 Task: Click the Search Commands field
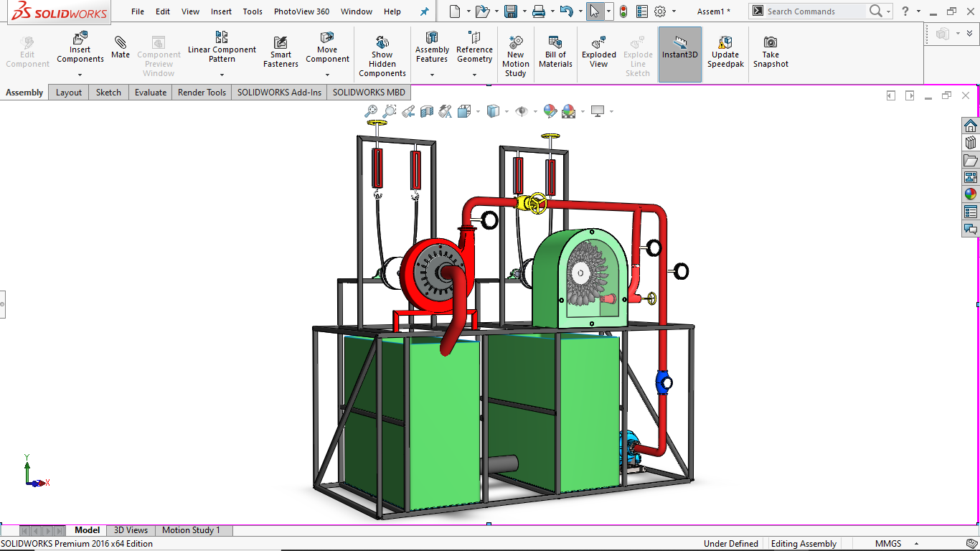815,11
